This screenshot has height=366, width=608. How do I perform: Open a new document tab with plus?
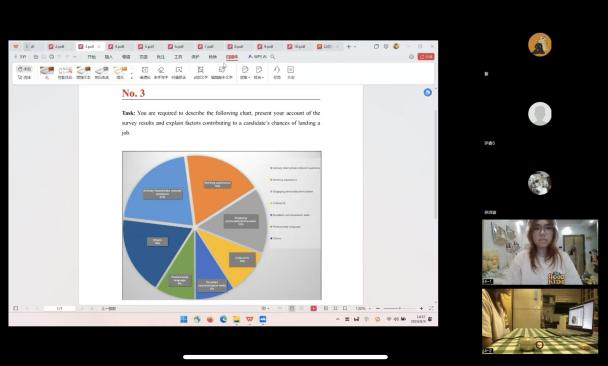[348, 46]
